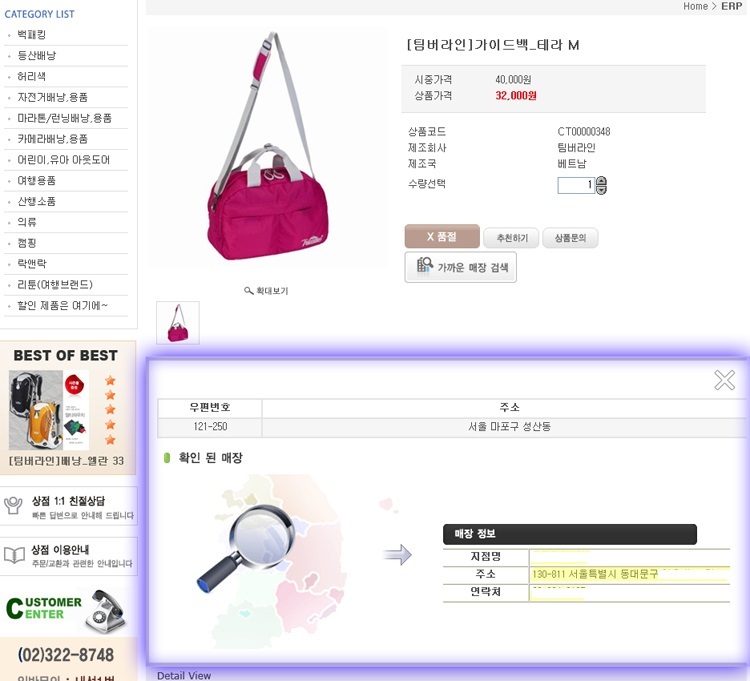The image size is (750, 681).
Task: Click the book icon for 상점 이용안내
Action: [x=14, y=555]
